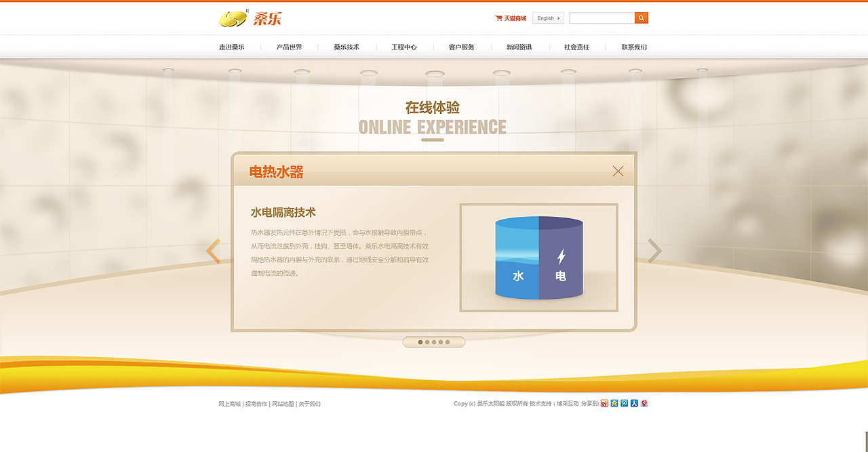Viewport: 868px width, 452px height.
Task: Open the 招商合作 footer link
Action: pyautogui.click(x=256, y=404)
